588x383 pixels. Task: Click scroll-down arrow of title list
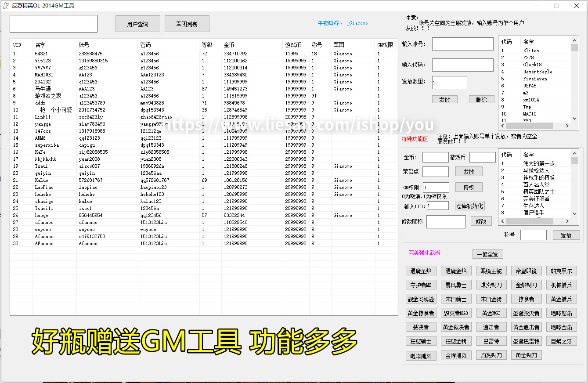(575, 214)
